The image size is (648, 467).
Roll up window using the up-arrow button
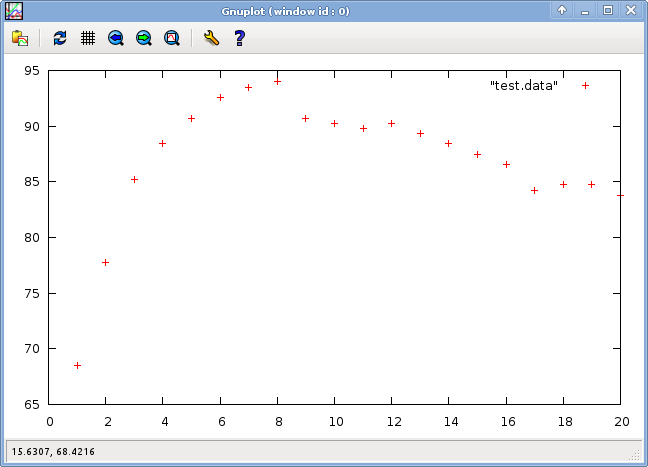point(562,10)
